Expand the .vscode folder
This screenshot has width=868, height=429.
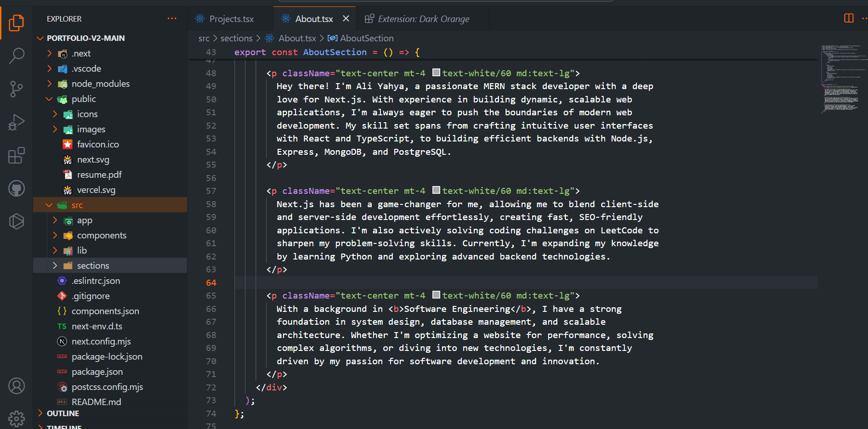coord(49,69)
